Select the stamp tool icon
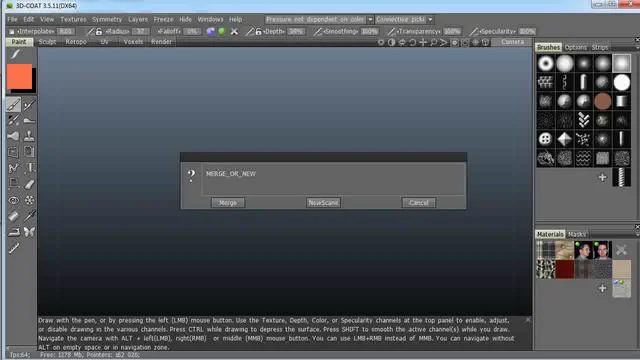This screenshot has width=640, height=360. [x=29, y=136]
